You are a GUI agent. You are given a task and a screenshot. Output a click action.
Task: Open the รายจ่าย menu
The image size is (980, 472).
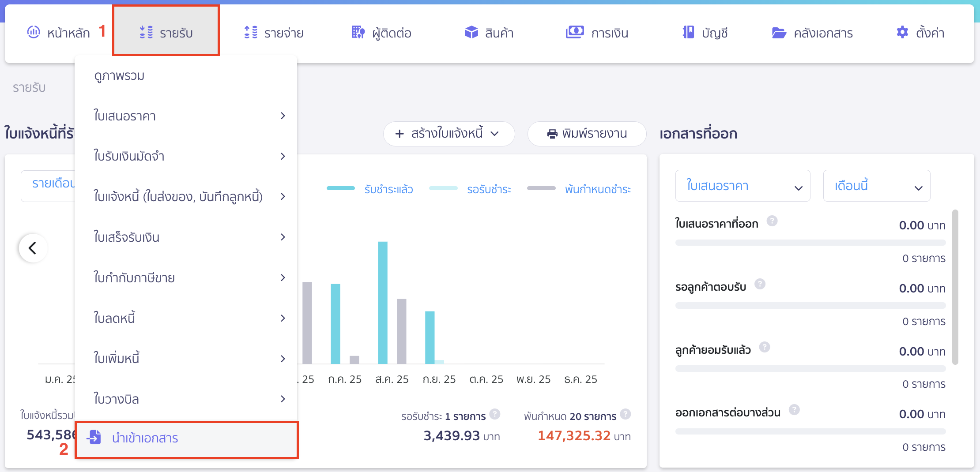274,33
